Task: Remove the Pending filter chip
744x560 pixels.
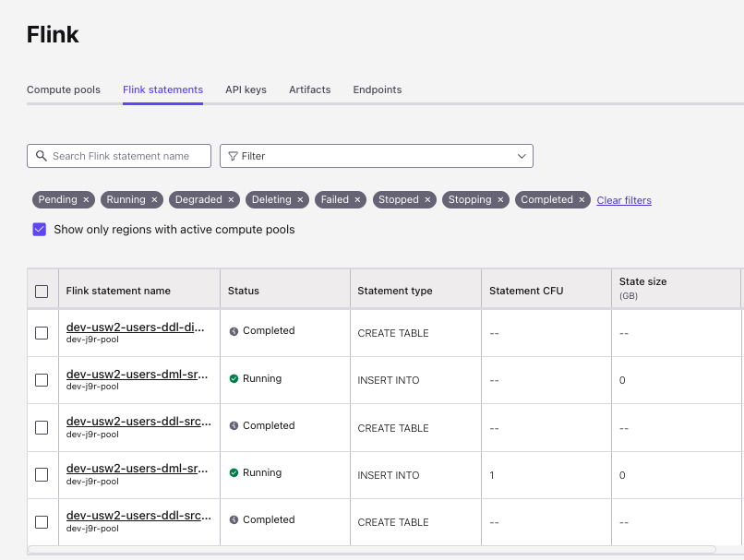Action: click(86, 200)
